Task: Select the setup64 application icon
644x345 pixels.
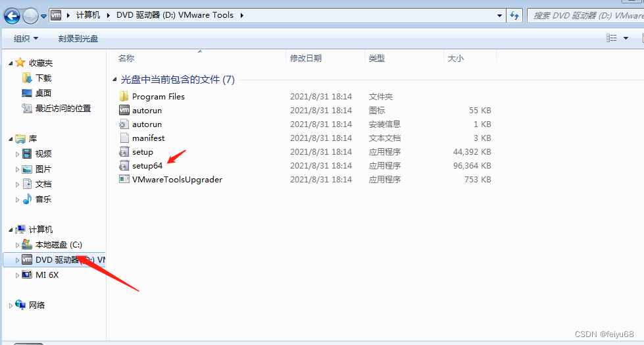Action: point(124,165)
